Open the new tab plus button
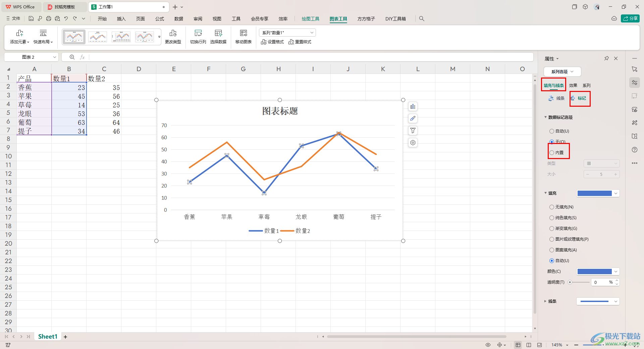 tap(175, 7)
